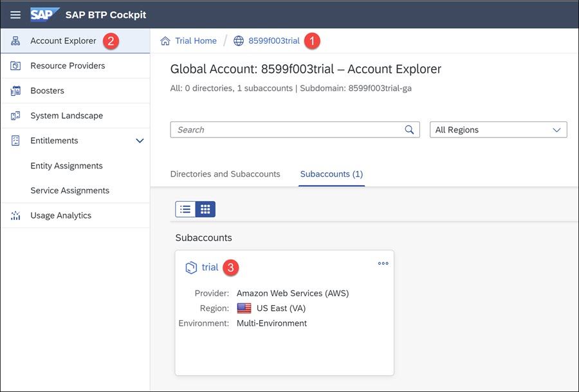Switch to Directories and Subaccounts tab
579x392 pixels.
[x=225, y=174]
